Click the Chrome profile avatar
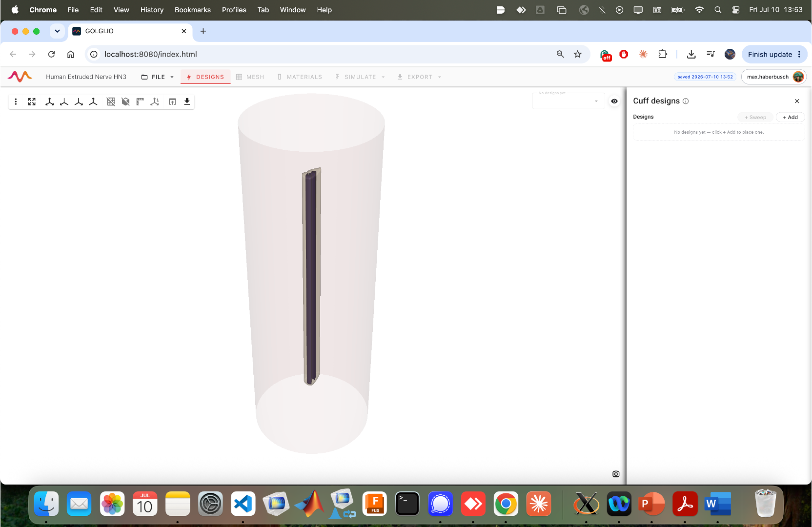The image size is (812, 527). click(730, 54)
